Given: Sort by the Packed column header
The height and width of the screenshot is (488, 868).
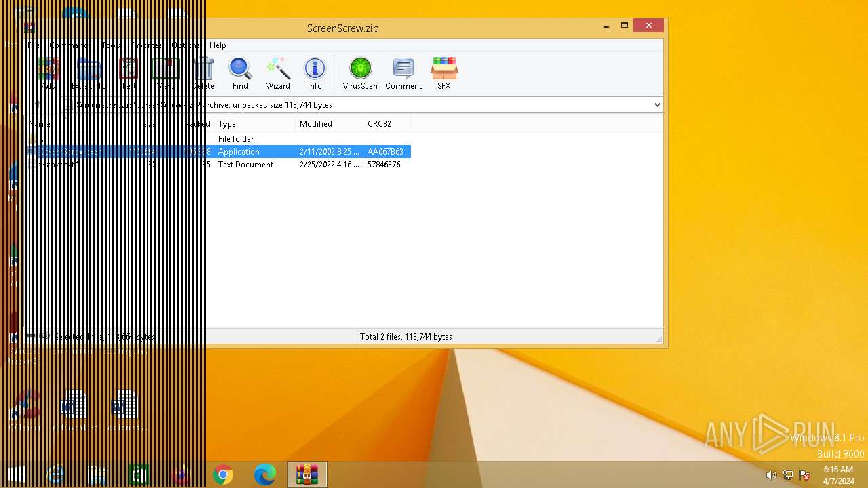Looking at the screenshot, I should pyautogui.click(x=186, y=124).
